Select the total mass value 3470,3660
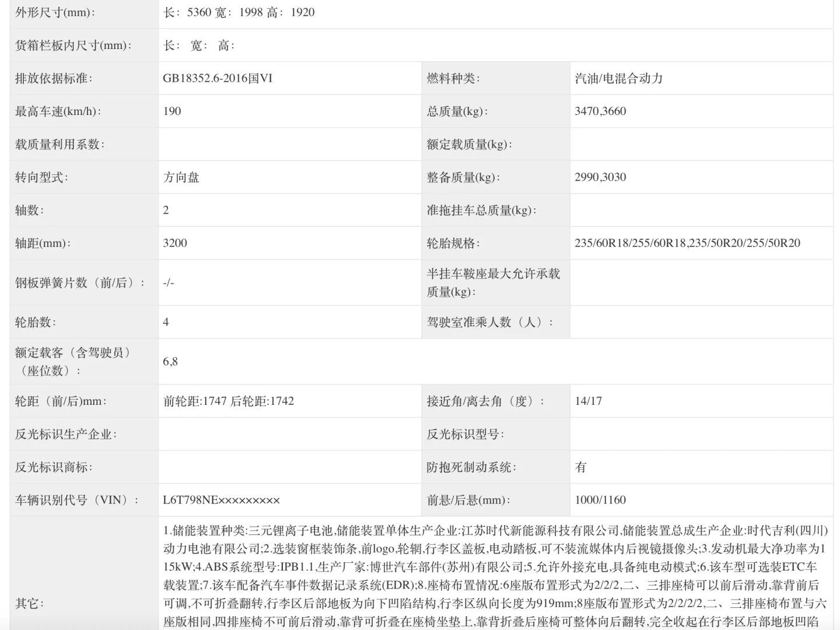The width and height of the screenshot is (840, 630). (600, 111)
